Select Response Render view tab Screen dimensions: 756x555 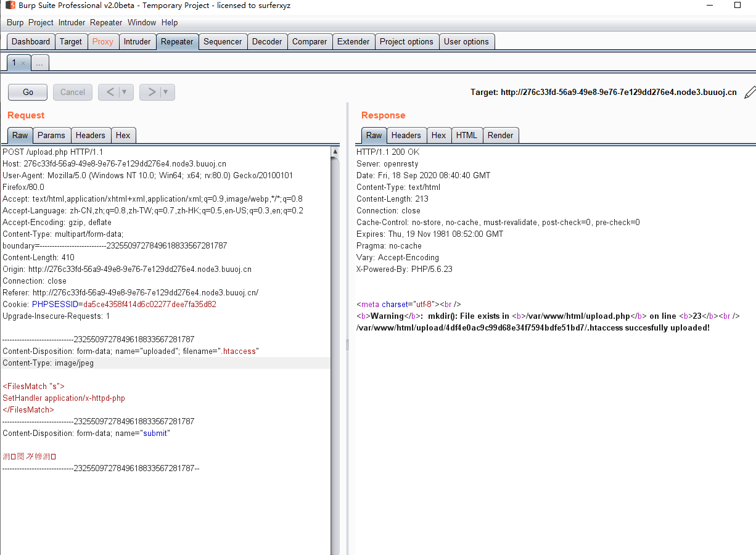click(500, 136)
